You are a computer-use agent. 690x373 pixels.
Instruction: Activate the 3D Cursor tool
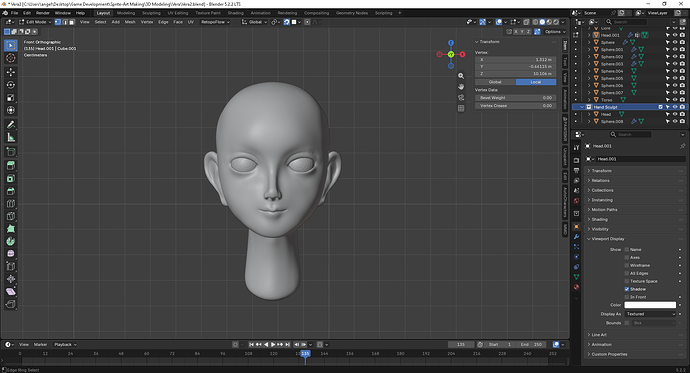pyautogui.click(x=11, y=58)
